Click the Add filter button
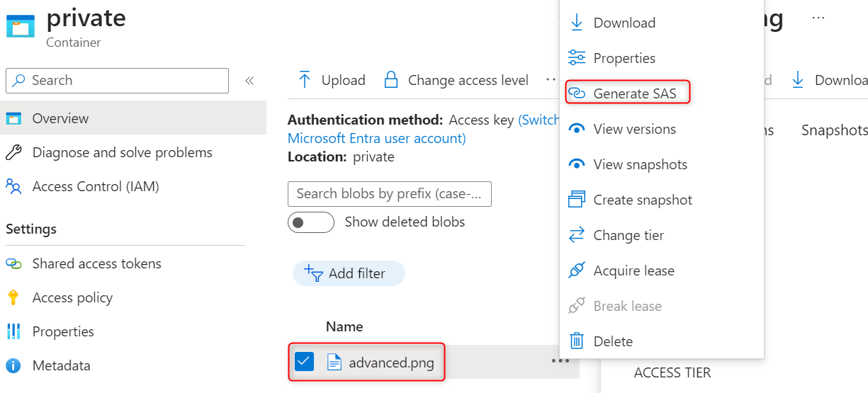The height and width of the screenshot is (393, 868). tap(349, 273)
